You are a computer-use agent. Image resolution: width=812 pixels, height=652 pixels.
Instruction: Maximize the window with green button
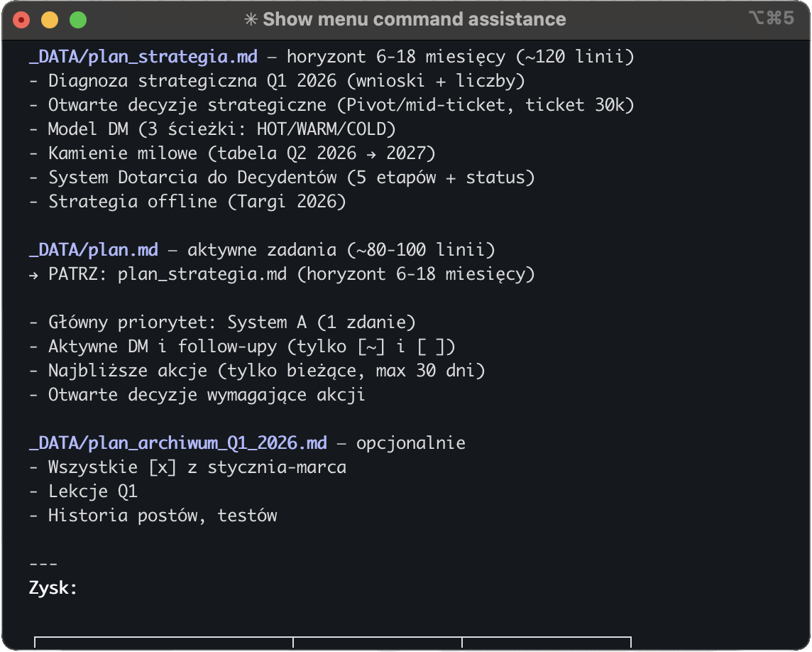pyautogui.click(x=78, y=20)
